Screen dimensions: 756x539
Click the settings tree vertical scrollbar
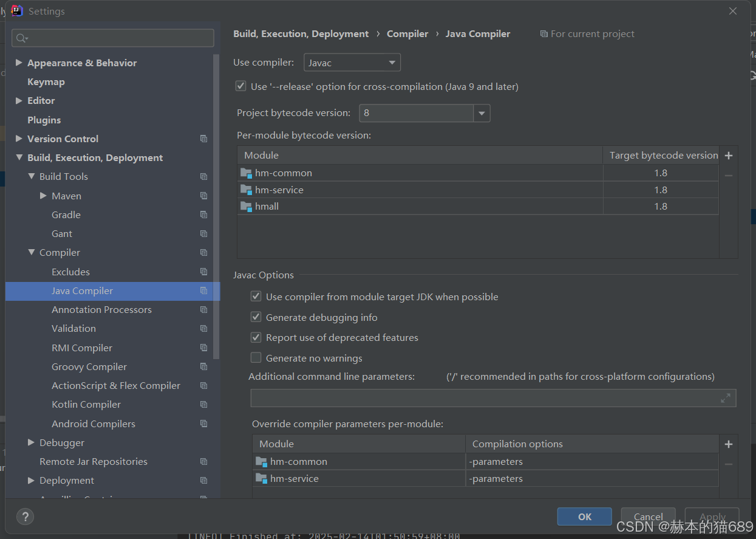(216, 206)
